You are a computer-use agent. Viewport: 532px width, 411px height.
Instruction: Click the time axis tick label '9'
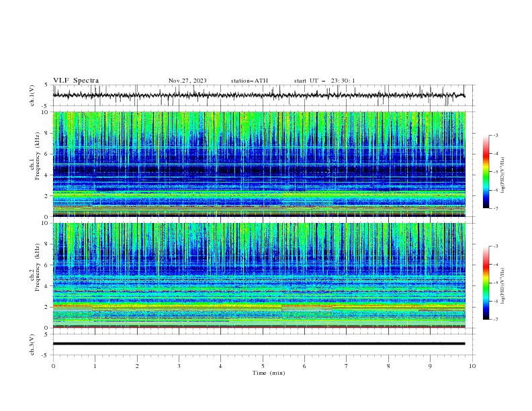click(x=430, y=366)
